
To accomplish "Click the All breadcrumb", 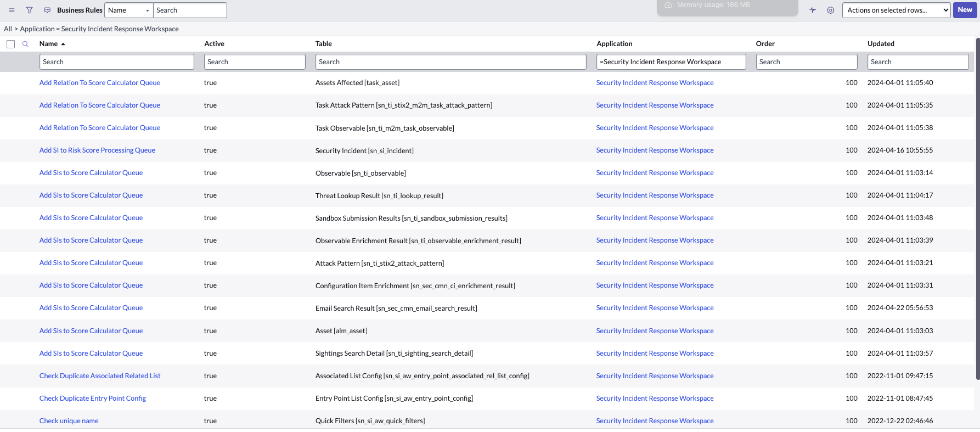I will (x=8, y=29).
